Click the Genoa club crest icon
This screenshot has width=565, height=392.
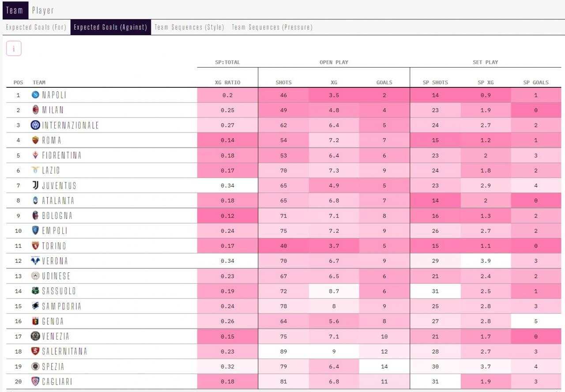tap(35, 321)
